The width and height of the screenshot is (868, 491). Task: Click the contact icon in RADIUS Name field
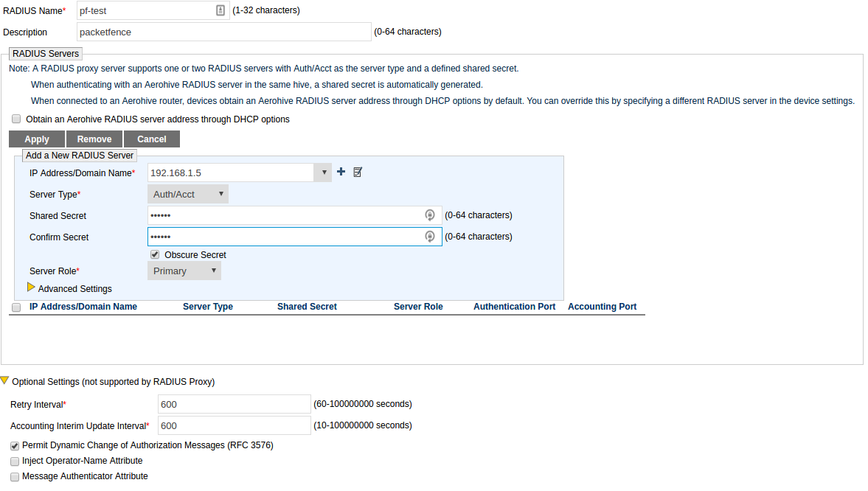click(220, 10)
